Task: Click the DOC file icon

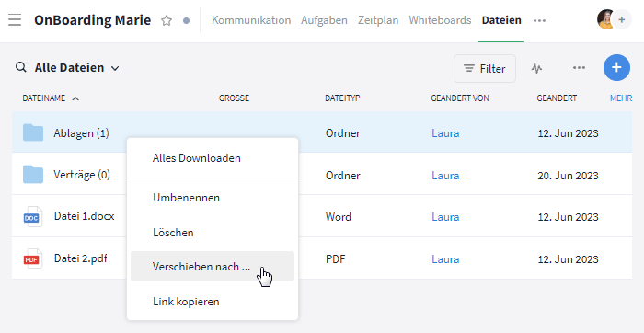Action: coord(32,217)
